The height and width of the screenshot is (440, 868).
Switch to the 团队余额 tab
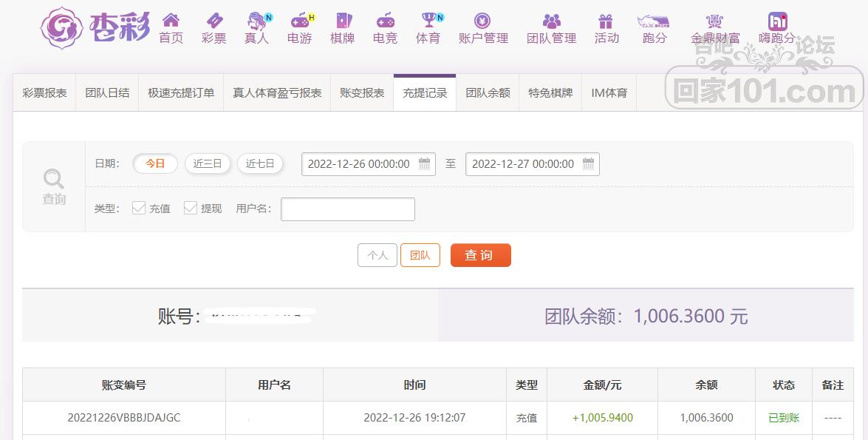[488, 93]
